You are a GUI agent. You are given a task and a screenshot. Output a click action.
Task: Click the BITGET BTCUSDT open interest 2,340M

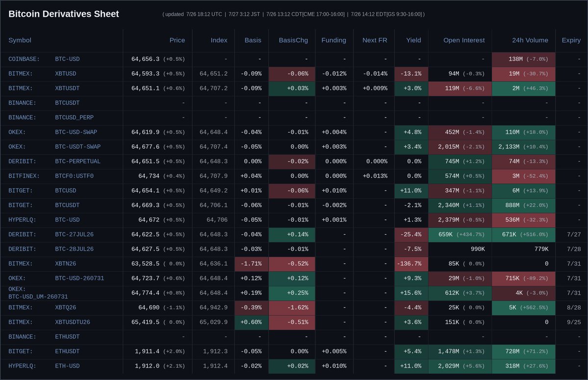point(449,206)
